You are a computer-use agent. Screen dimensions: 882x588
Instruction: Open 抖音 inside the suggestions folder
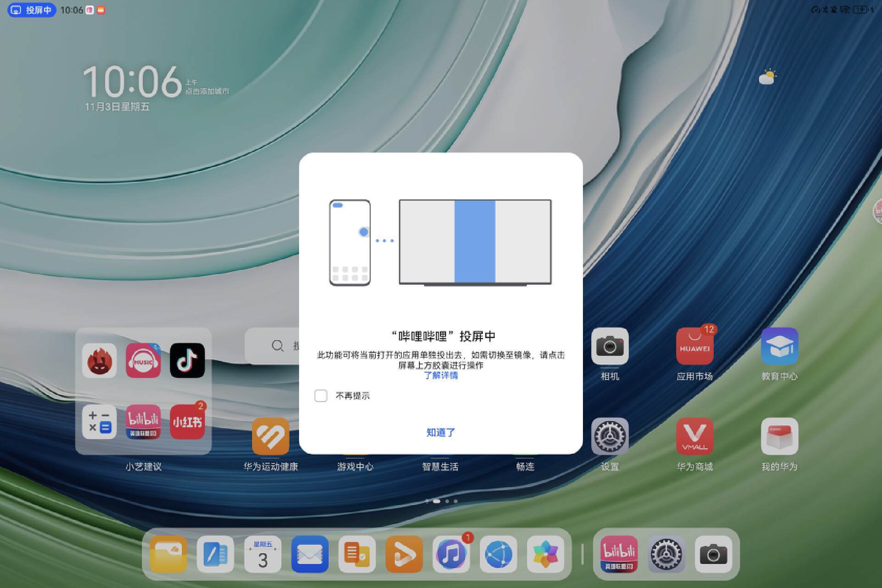pos(187,361)
